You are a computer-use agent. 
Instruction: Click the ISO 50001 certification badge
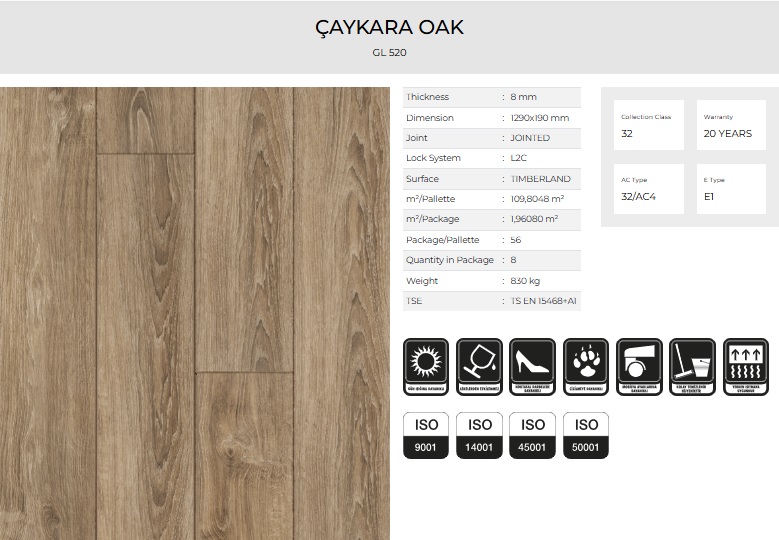coord(586,436)
